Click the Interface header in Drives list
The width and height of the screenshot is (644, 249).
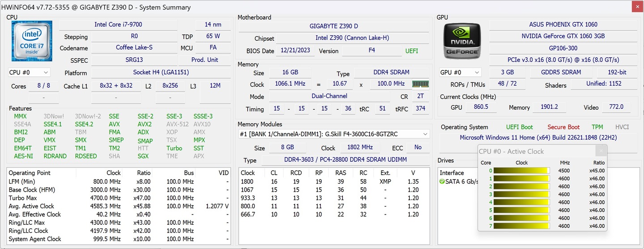click(452, 173)
